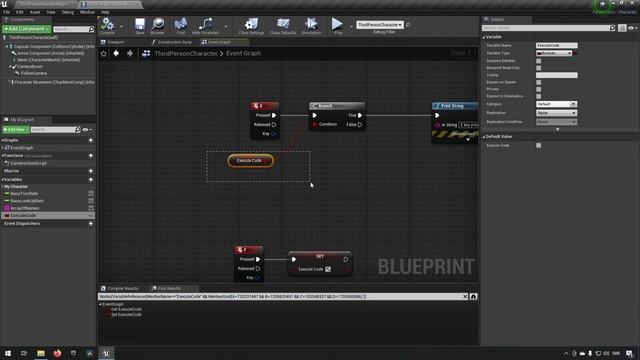Click search magnifier in My Blueprint panel

78,129
